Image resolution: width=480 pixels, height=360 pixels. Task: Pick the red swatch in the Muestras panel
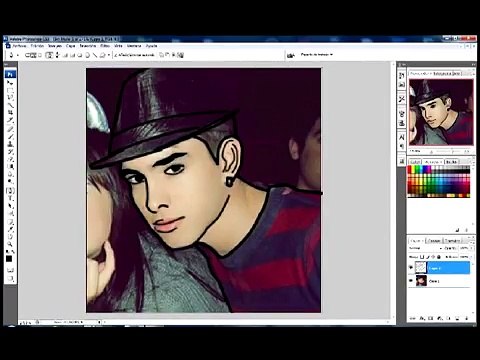pyautogui.click(x=410, y=169)
